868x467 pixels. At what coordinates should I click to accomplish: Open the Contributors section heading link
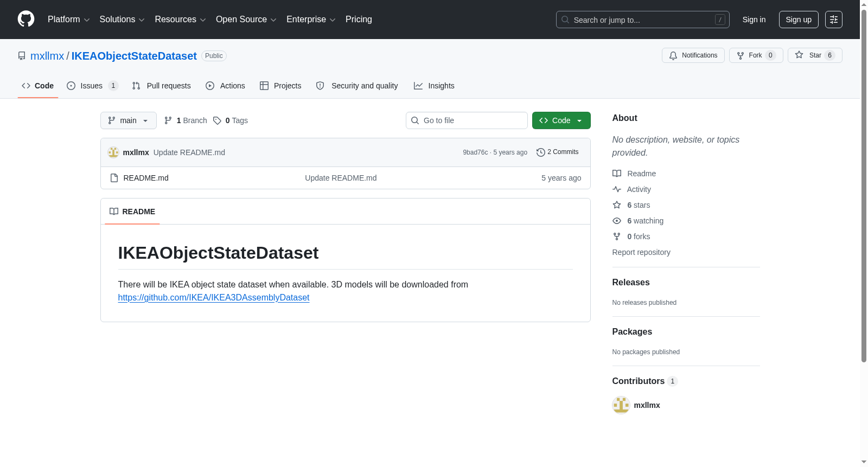point(645,381)
